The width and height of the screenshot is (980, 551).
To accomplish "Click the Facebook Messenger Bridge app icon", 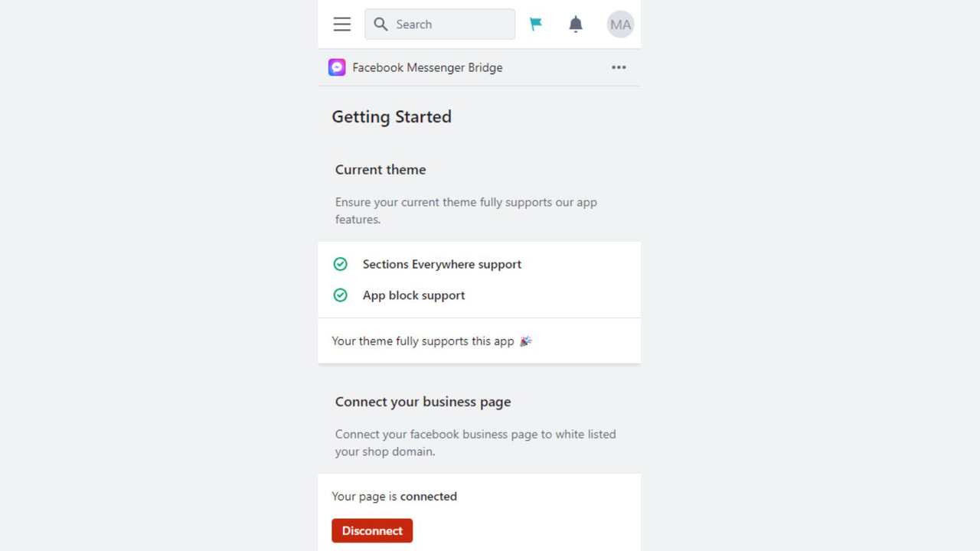I will coord(337,67).
